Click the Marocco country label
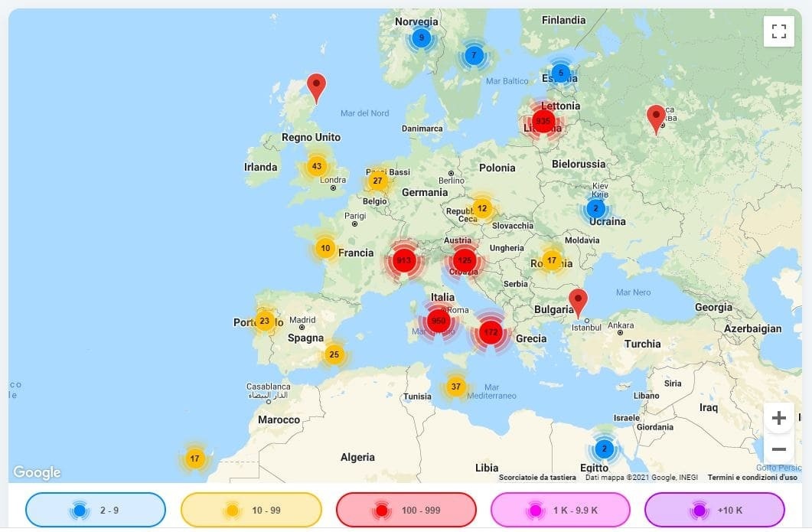 pos(279,420)
